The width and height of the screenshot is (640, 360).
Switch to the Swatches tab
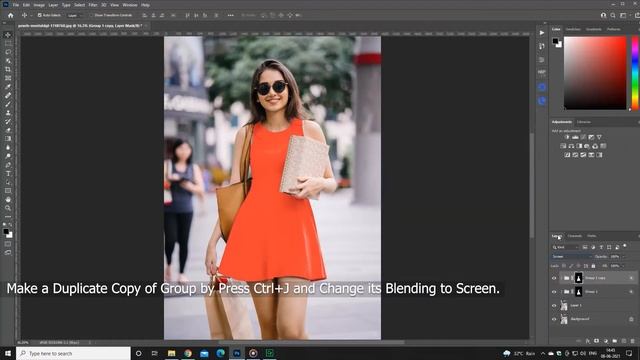tap(573, 29)
